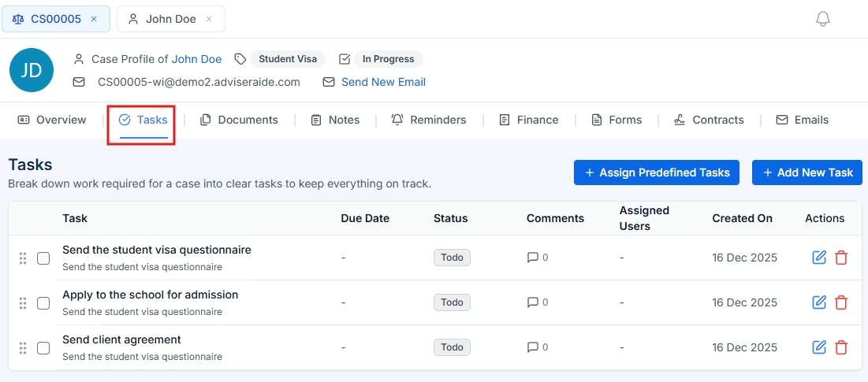Image resolution: width=868 pixels, height=382 pixels.
Task: Click the JD profile avatar
Action: (x=32, y=70)
